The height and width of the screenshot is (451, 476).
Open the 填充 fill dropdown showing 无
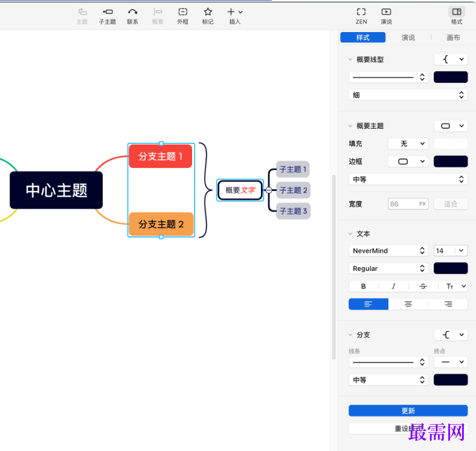[408, 144]
